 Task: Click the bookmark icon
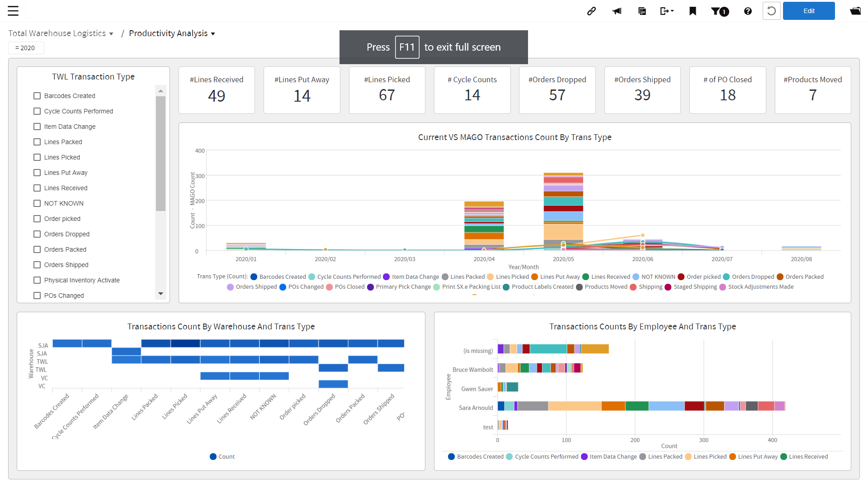click(692, 11)
